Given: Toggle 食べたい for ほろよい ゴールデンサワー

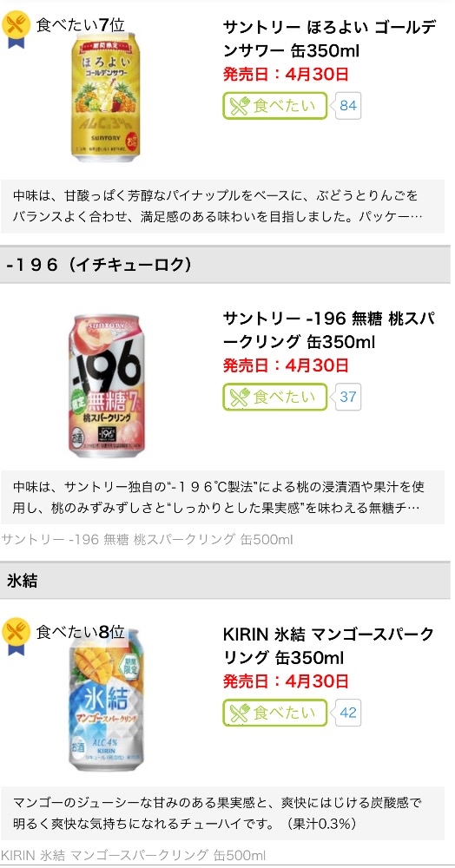Looking at the screenshot, I should (275, 106).
